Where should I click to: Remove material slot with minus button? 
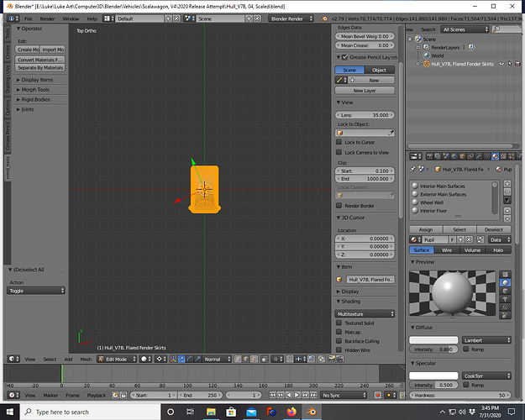tap(507, 192)
